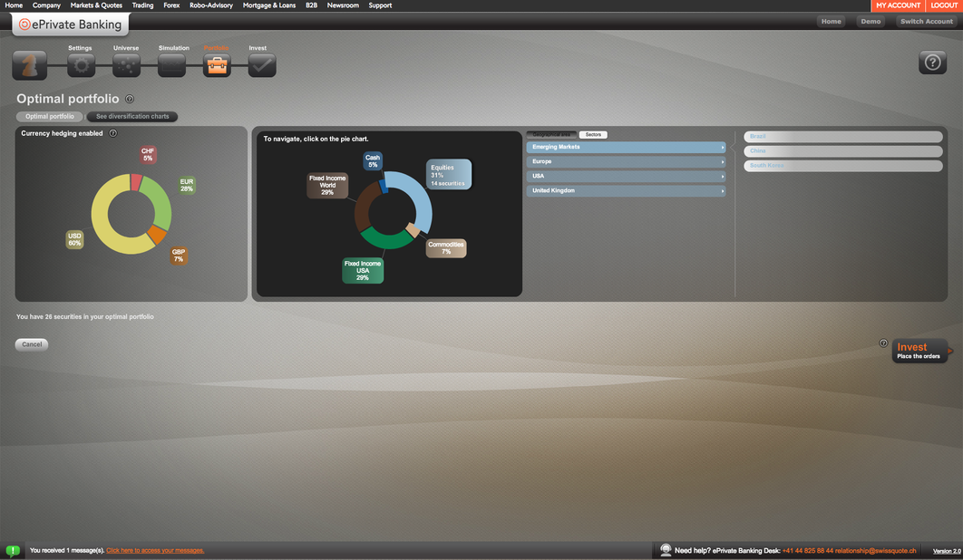Screen dimensions: 963x560
Task: Open the large help question mark icon
Action: click(x=932, y=63)
